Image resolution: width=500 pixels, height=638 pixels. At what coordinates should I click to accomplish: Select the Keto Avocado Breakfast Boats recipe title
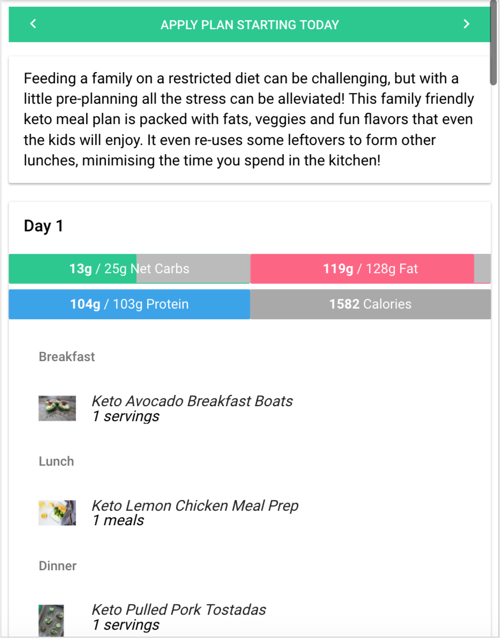point(192,401)
